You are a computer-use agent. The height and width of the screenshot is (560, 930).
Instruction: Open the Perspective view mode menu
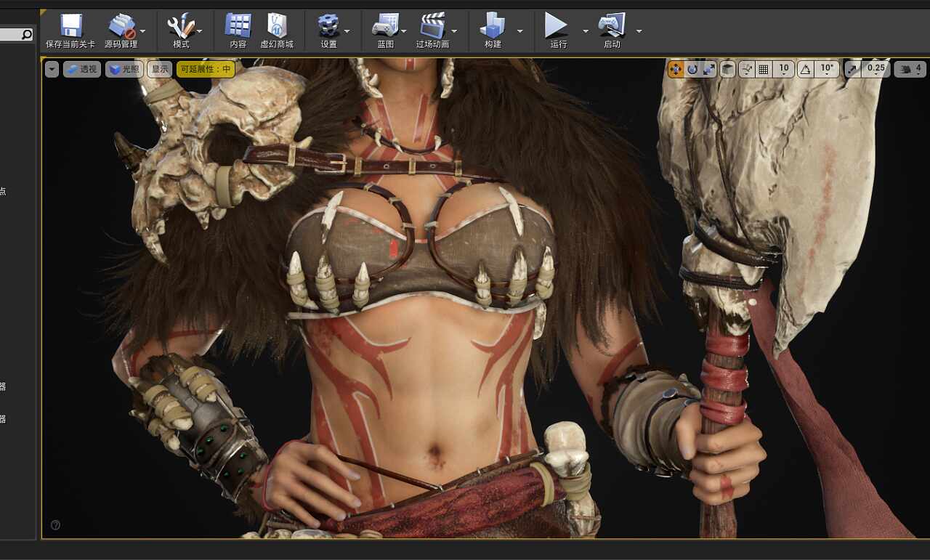(81, 69)
